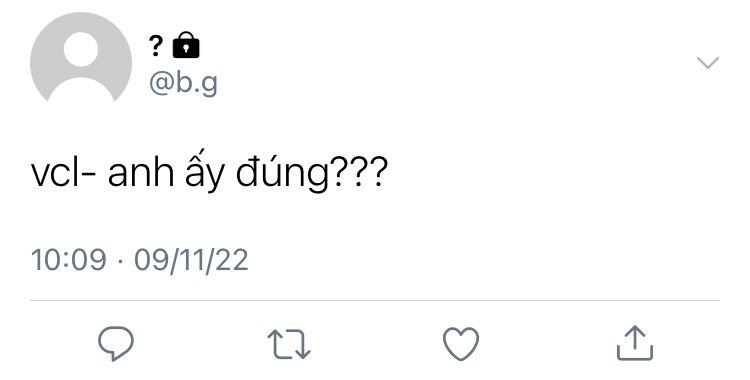This screenshot has height=380, width=750.
Task: Retweet this post using the arrows icon
Action: (x=289, y=344)
